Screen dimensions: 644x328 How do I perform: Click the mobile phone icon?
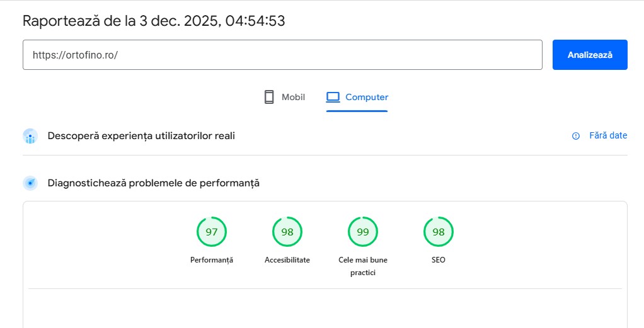(269, 97)
